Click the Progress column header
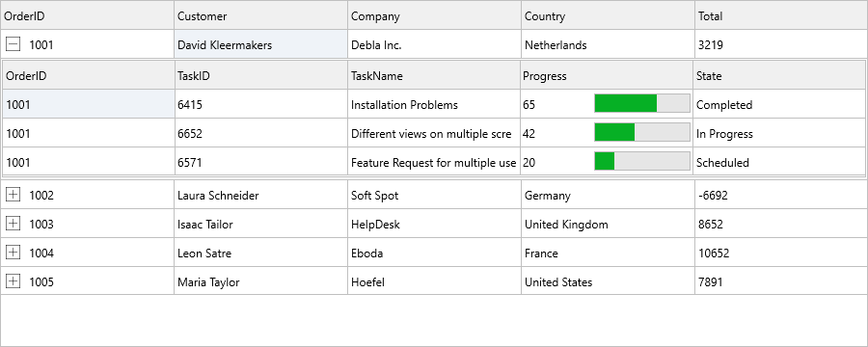Image resolution: width=868 pixels, height=347 pixels. coord(607,75)
